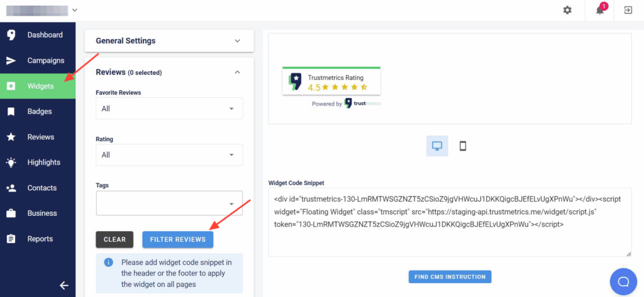This screenshot has width=644, height=297.
Task: Open the account name dropdown chevron
Action: tap(75, 10)
